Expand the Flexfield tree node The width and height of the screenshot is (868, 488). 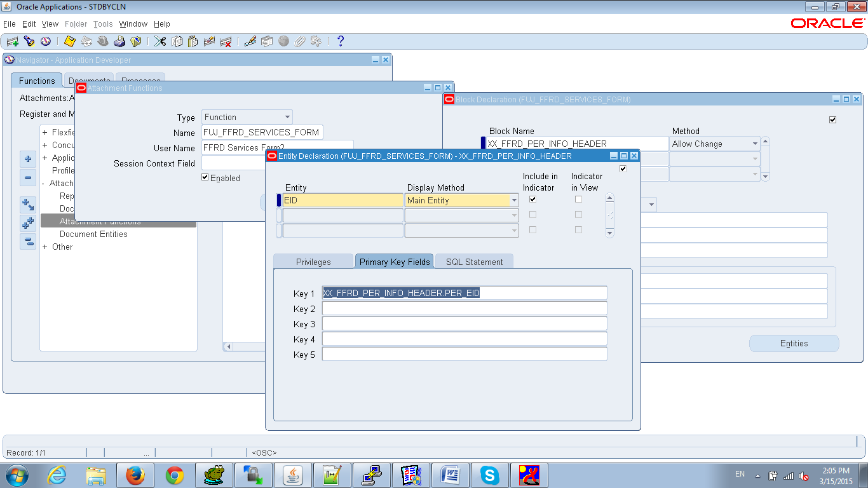(x=45, y=133)
